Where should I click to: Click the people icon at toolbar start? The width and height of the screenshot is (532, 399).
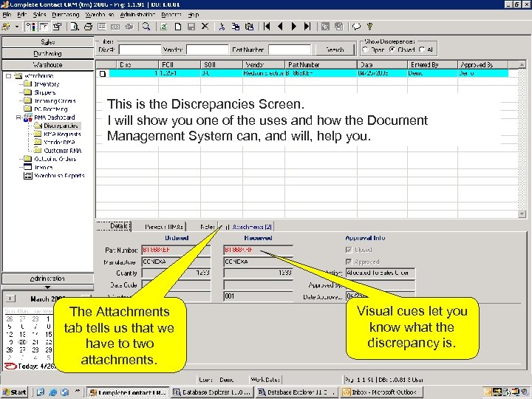point(6,27)
